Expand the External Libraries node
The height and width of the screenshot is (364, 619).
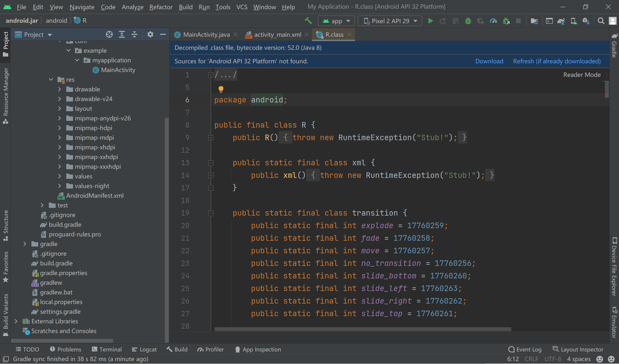tap(16, 321)
